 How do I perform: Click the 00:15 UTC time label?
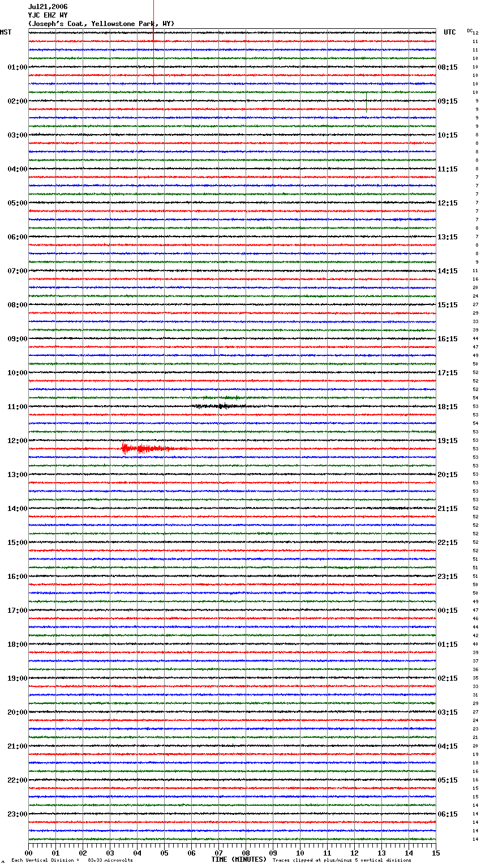448,611
